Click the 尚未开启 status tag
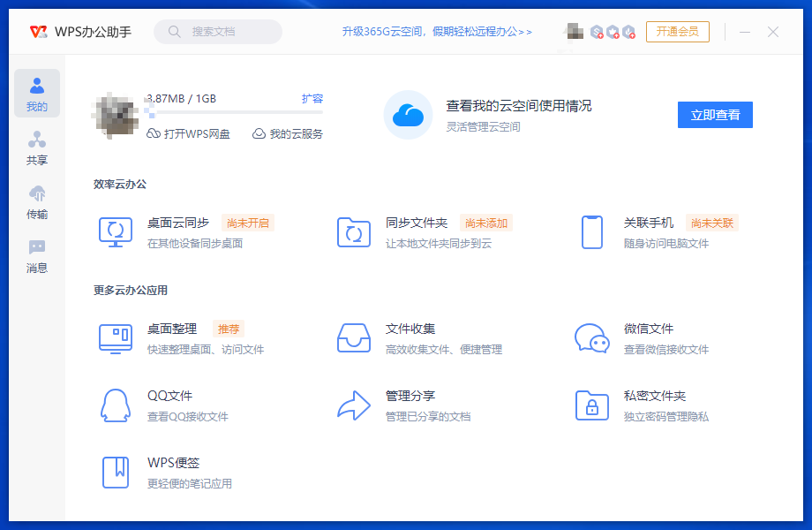This screenshot has height=530, width=812. [x=247, y=223]
